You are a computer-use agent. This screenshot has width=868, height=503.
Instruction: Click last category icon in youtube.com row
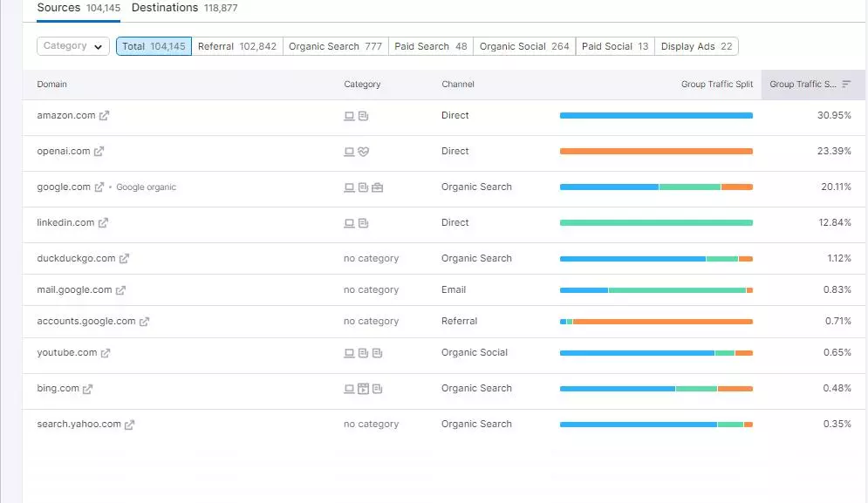(378, 353)
